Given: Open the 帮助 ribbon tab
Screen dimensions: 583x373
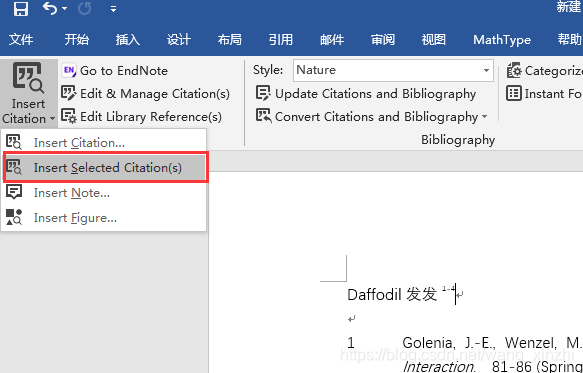Looking at the screenshot, I should 570,39.
